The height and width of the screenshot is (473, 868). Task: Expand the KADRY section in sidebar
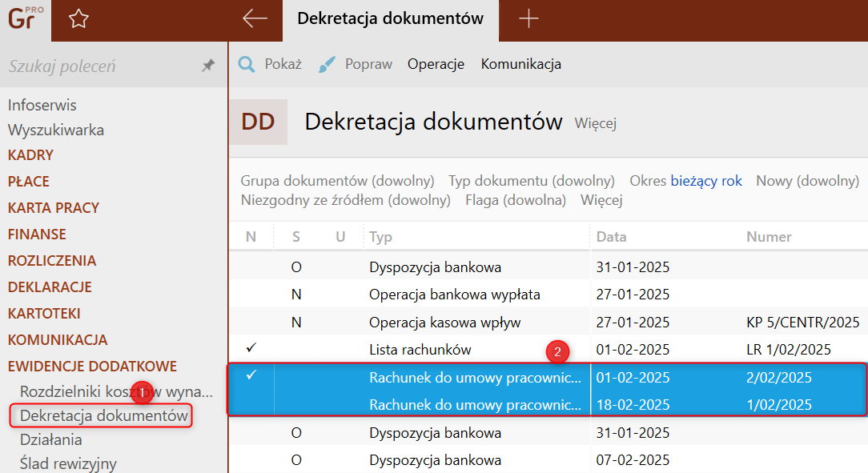[x=30, y=155]
